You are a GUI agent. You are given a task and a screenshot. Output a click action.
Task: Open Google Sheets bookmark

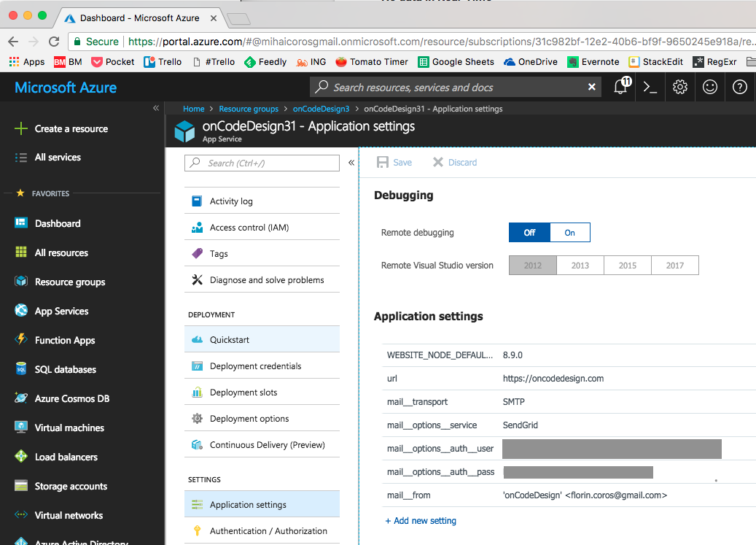[456, 62]
